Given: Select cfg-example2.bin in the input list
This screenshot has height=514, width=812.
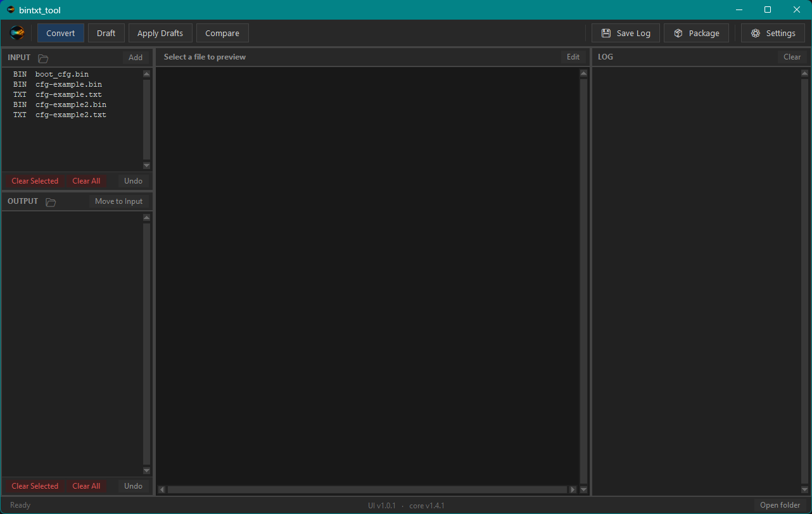Looking at the screenshot, I should (72, 104).
